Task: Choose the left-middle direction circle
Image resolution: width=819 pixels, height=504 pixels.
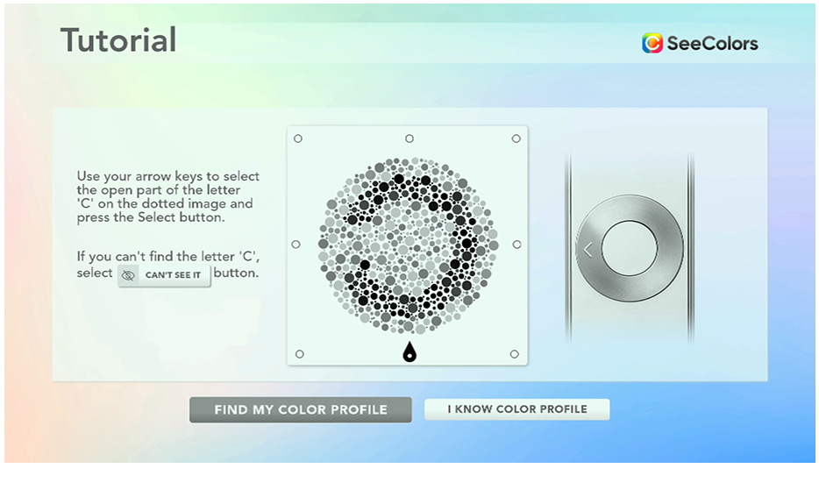Action: (x=296, y=245)
